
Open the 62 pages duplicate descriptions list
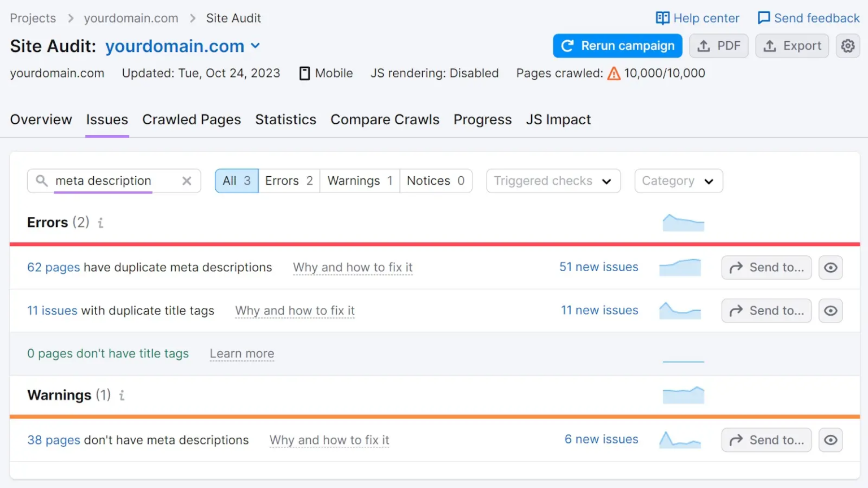pyautogui.click(x=53, y=267)
